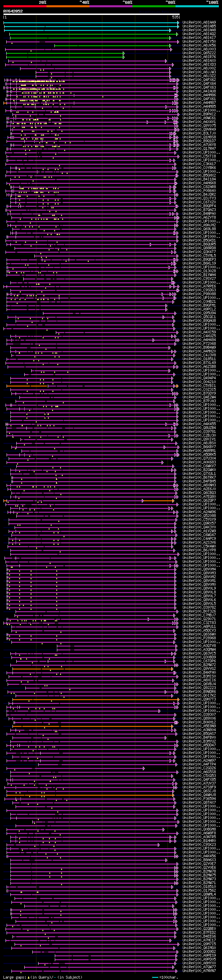The image size is (222, 980).
Task: Select the UniRef100_B0KH12 label
Action: pyautogui.click(x=199, y=722)
